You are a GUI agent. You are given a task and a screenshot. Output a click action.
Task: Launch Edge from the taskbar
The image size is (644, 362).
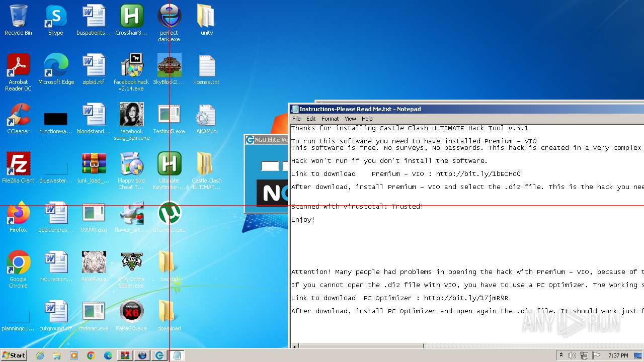coord(108,355)
